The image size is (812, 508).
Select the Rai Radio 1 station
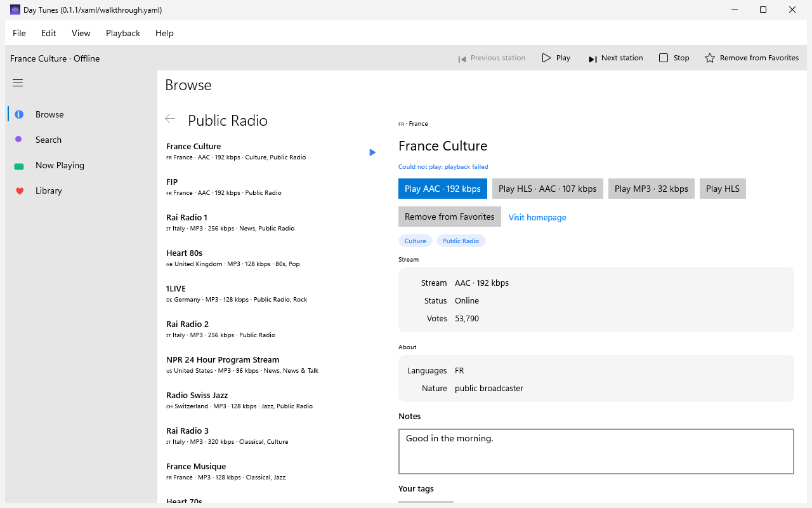(271, 222)
